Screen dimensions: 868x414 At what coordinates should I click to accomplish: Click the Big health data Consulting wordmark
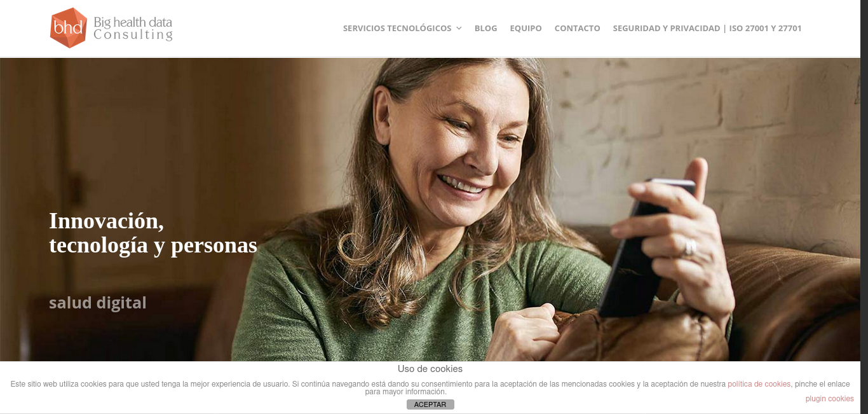133,29
